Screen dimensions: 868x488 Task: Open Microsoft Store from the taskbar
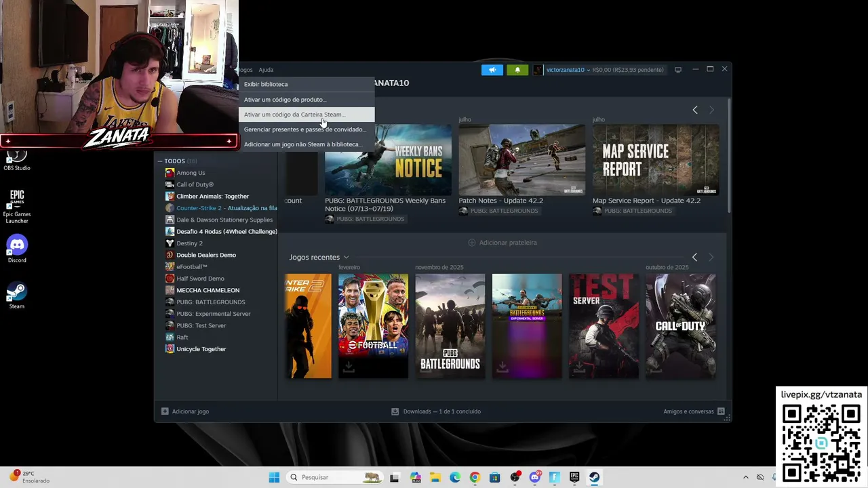(495, 477)
